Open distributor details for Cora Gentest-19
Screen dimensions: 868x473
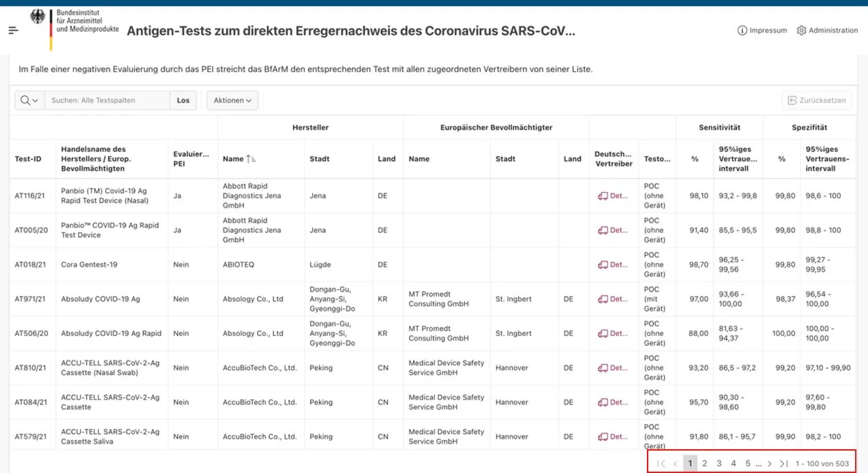[613, 265]
